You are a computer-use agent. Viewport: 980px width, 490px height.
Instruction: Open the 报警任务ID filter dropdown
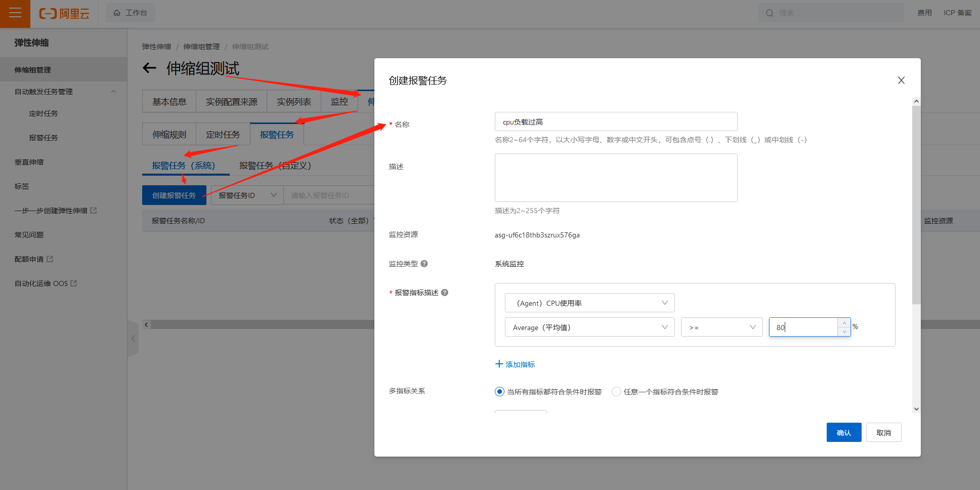pyautogui.click(x=247, y=195)
